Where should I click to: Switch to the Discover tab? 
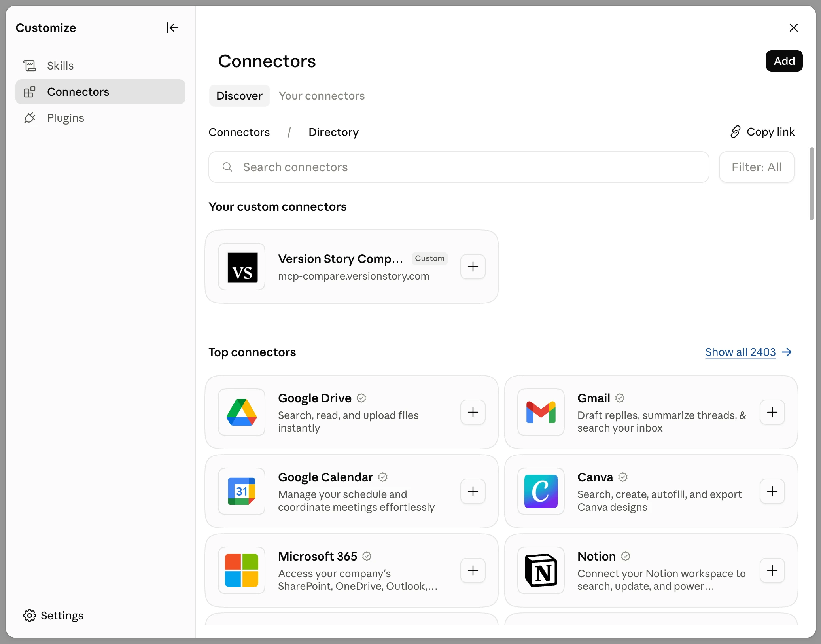239,96
